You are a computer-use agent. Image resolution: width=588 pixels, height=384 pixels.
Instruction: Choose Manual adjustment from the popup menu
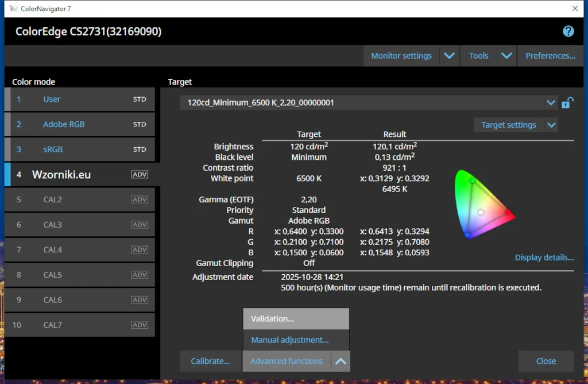296,340
